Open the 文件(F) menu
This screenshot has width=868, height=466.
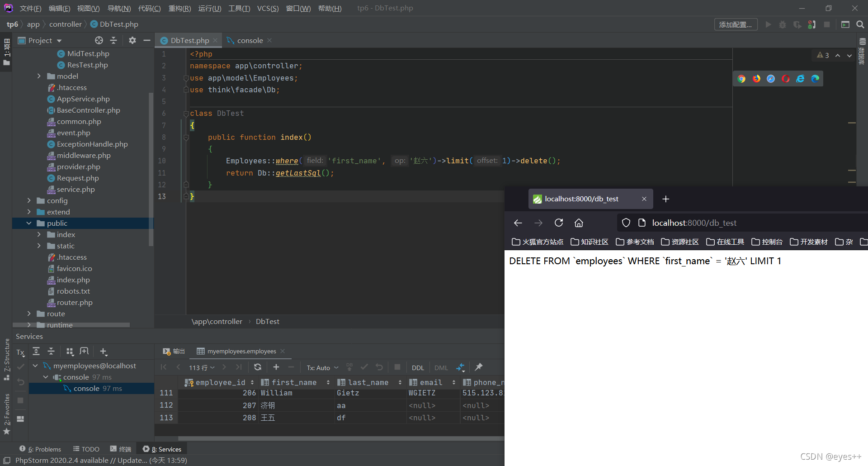click(30, 9)
